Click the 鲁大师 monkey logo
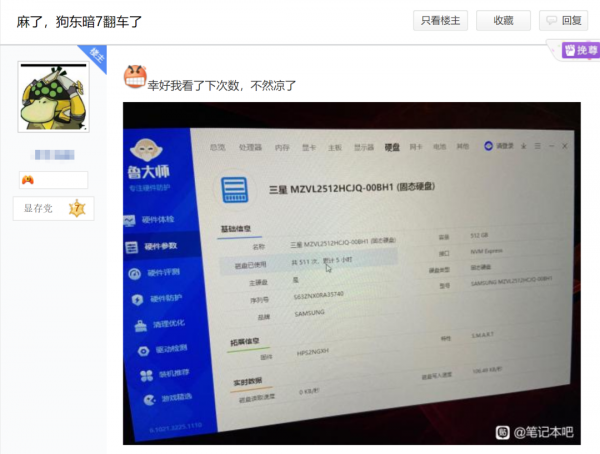Viewport: 600px width, 454px height. point(146,150)
